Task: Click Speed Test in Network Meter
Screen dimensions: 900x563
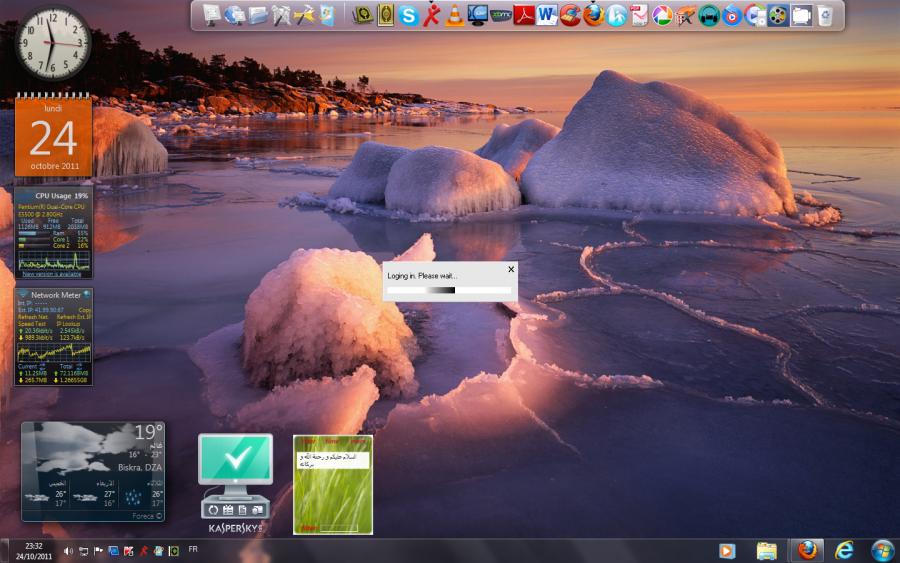Action: tap(32, 324)
